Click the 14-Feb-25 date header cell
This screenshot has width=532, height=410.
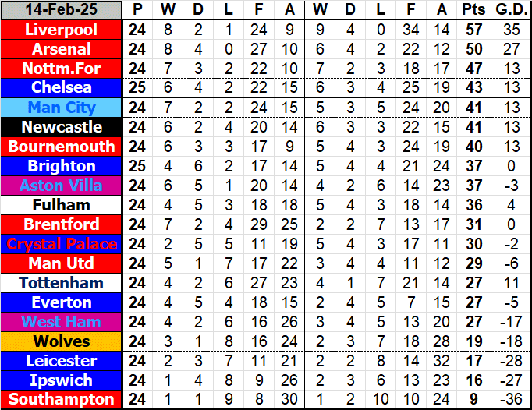62,10
